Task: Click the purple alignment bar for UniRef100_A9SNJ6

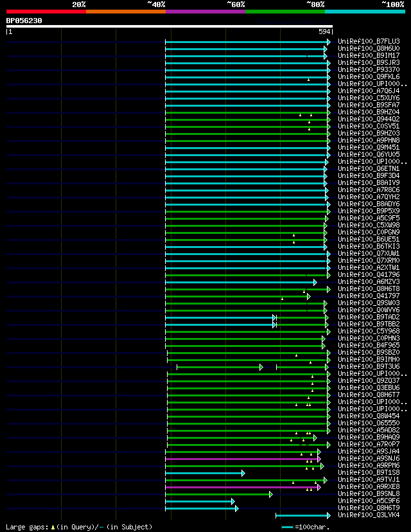Action: point(243,459)
